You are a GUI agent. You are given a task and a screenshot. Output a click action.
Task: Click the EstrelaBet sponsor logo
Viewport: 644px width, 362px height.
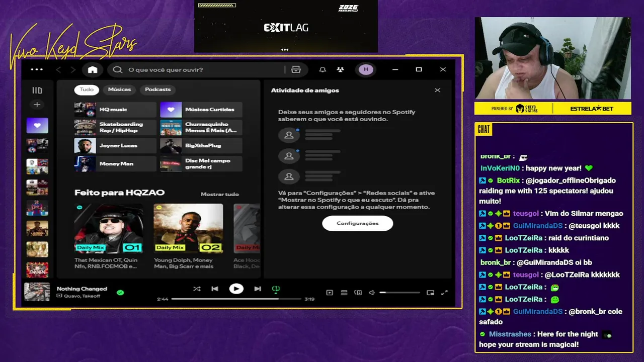point(592,109)
